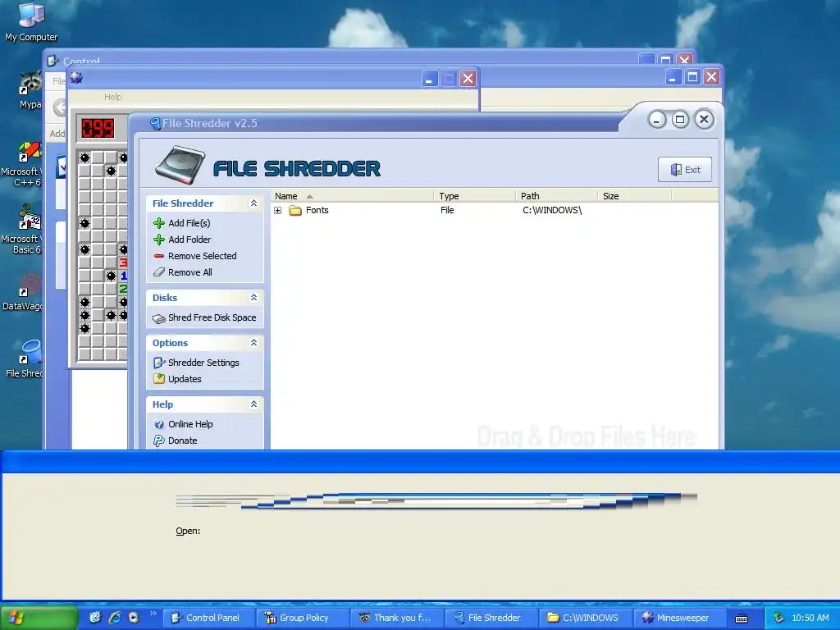Click the green plus icon beside Add Folder
This screenshot has width=840, height=630.
pos(159,240)
